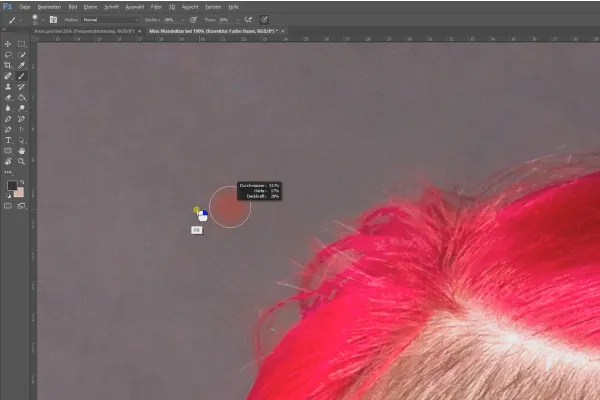The image size is (600, 400).
Task: Toggle Quick Mask mode
Action: pos(8,206)
